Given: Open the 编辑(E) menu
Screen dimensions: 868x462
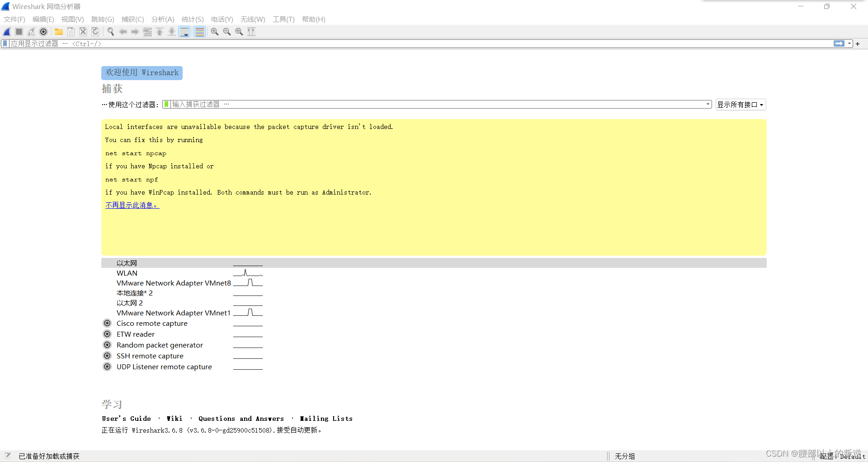Looking at the screenshot, I should coord(43,19).
